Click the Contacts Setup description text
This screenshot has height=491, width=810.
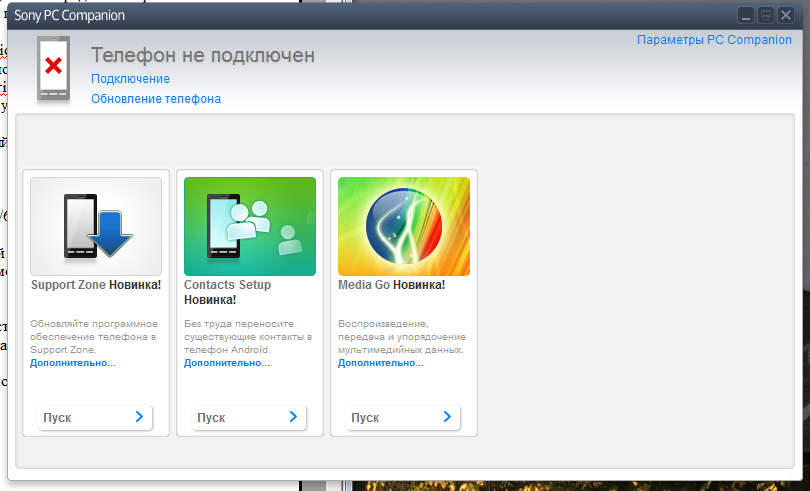click(x=248, y=336)
